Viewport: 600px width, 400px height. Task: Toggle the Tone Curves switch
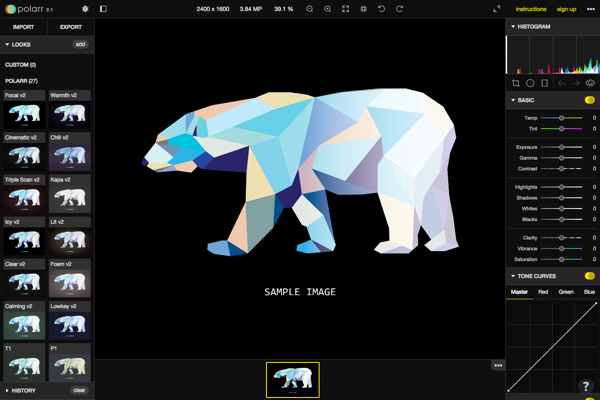click(589, 276)
